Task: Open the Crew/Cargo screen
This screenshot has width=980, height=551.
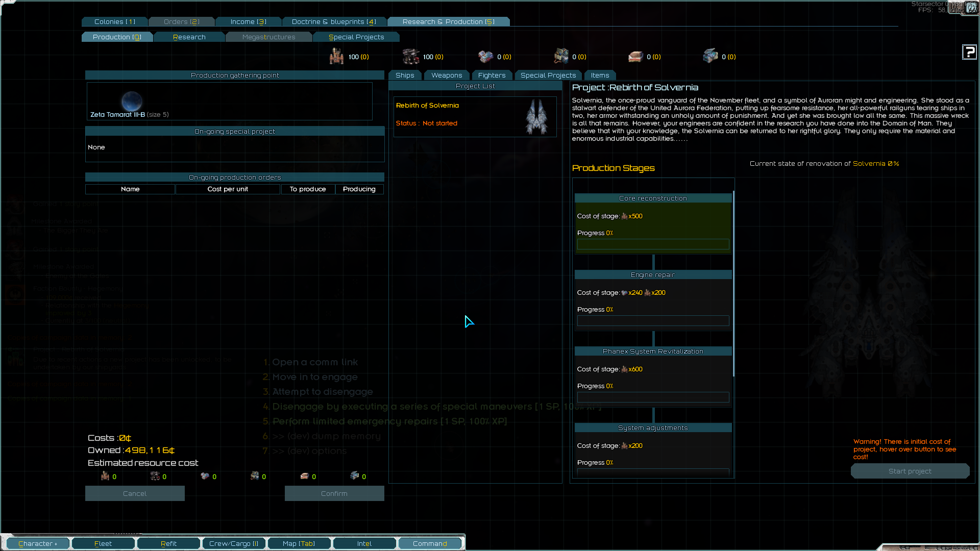Action: pos(234,543)
